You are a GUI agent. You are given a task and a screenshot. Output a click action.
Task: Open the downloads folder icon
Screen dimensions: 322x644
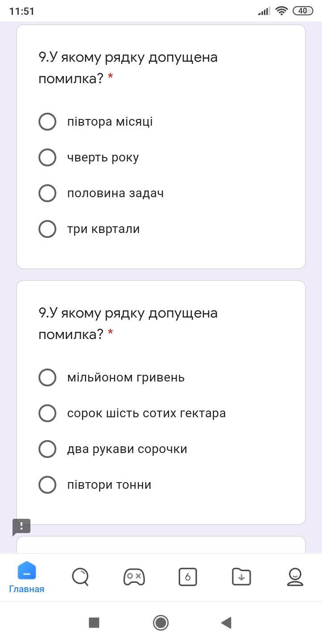click(241, 577)
